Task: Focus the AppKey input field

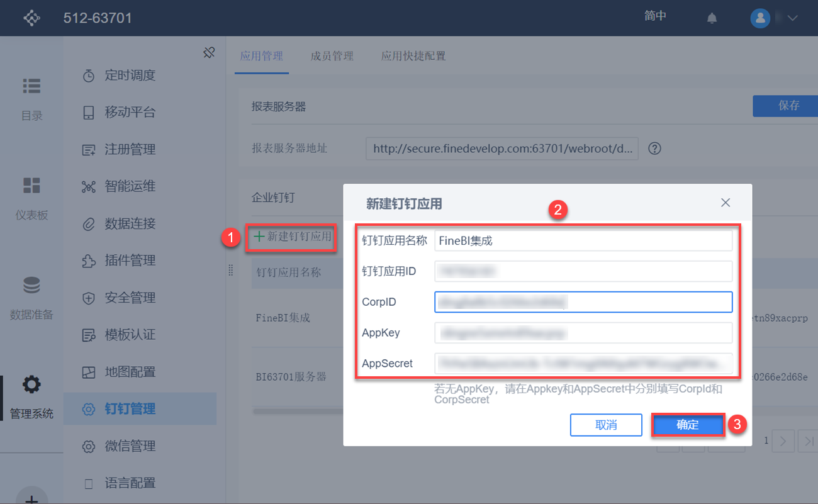Action: click(583, 333)
